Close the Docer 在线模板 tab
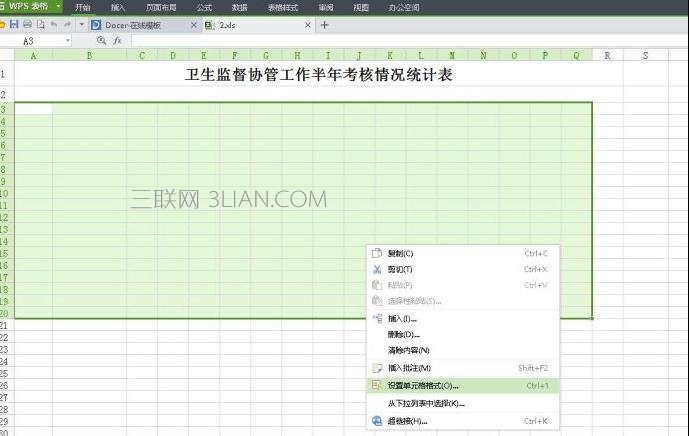 click(x=193, y=25)
